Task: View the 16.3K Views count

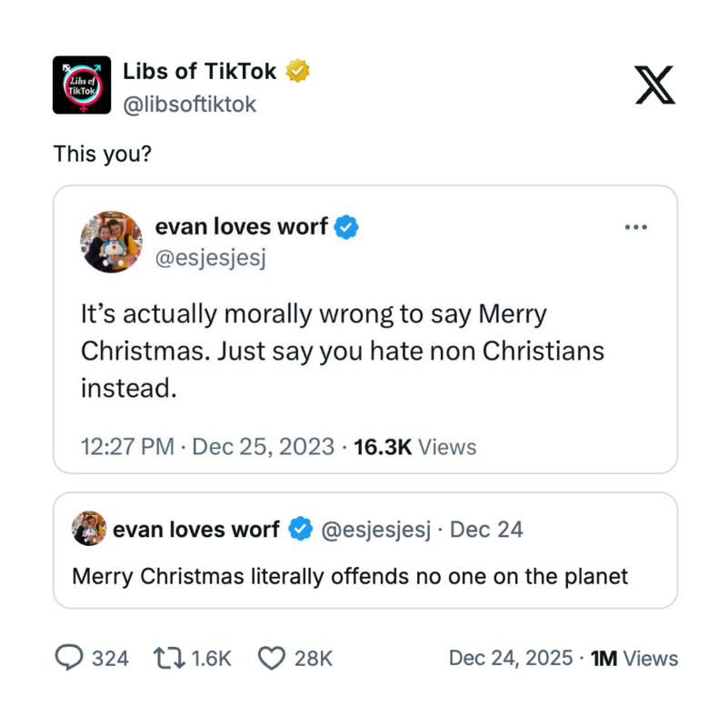Action: [x=414, y=446]
